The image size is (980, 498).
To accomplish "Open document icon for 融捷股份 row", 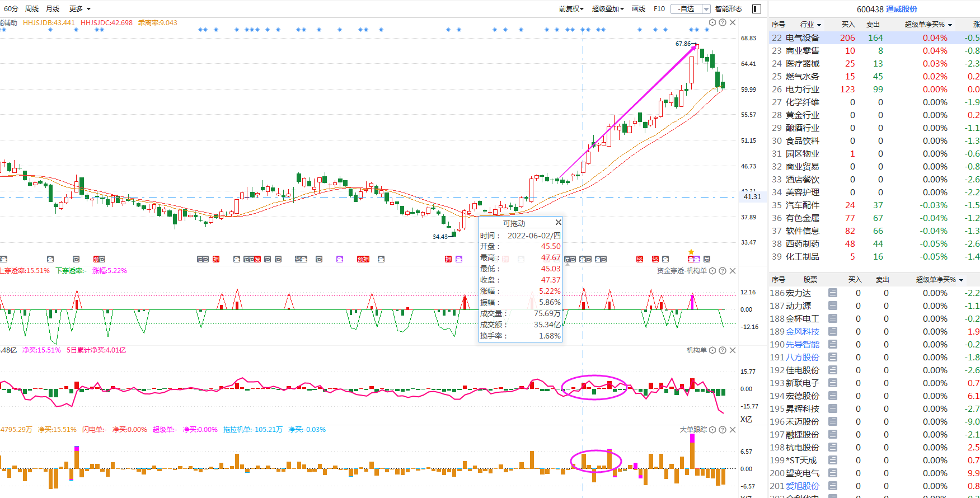I will (x=833, y=434).
